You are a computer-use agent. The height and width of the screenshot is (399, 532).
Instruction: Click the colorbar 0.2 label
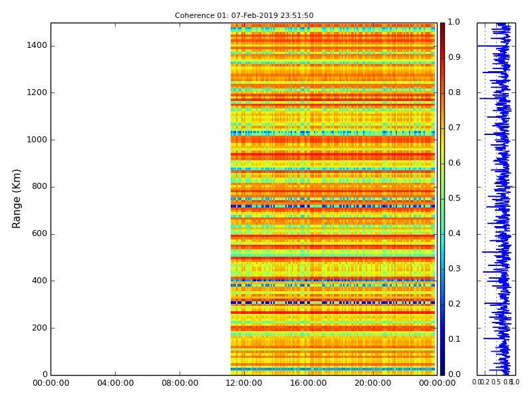[x=454, y=304]
